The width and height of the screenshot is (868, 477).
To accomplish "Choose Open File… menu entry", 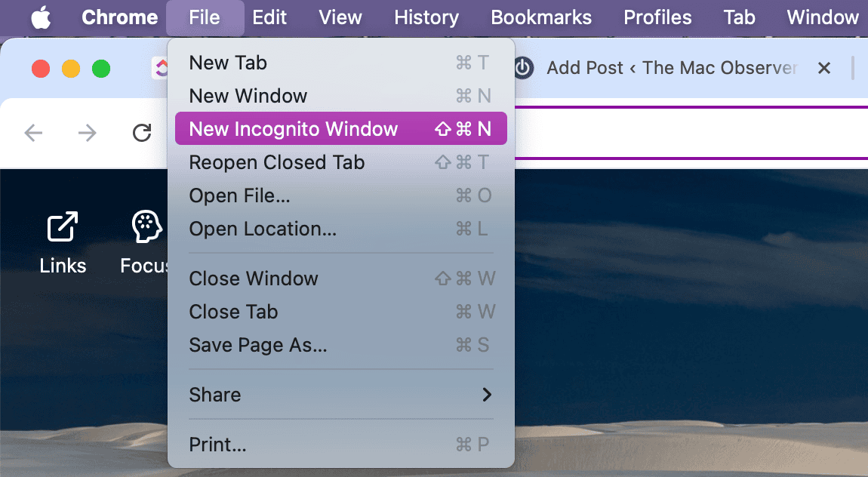I will [x=341, y=195].
